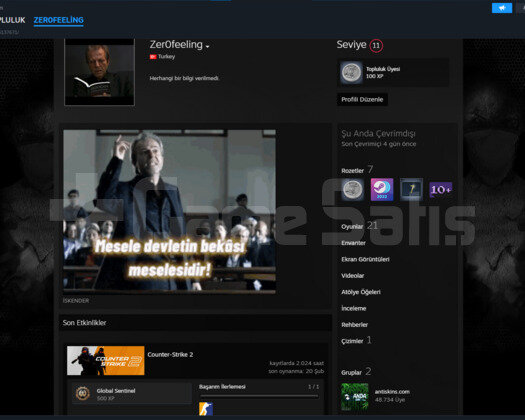Viewport: 525px width, 420px height.
Task: Click the Seviye level label
Action: point(352,45)
